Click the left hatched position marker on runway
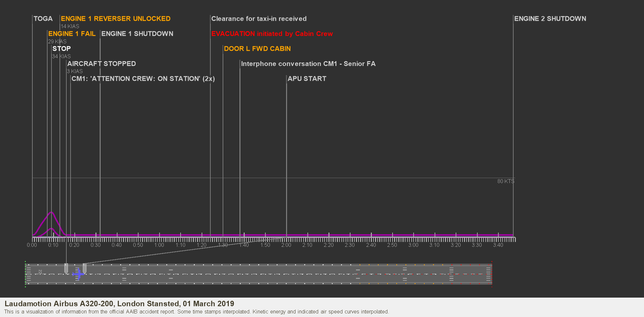 pyautogui.click(x=66, y=268)
